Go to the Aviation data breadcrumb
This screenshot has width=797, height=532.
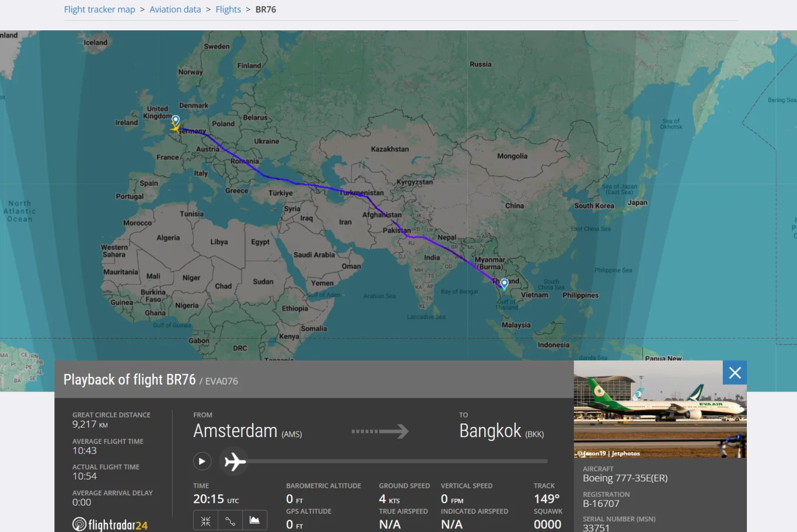click(x=175, y=9)
